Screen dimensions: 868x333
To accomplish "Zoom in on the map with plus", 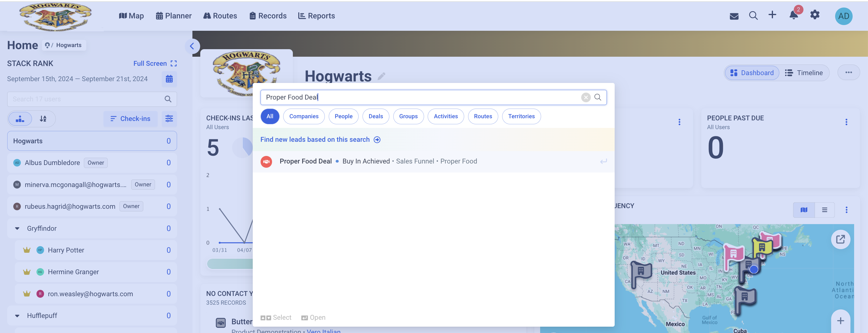I will click(x=840, y=321).
